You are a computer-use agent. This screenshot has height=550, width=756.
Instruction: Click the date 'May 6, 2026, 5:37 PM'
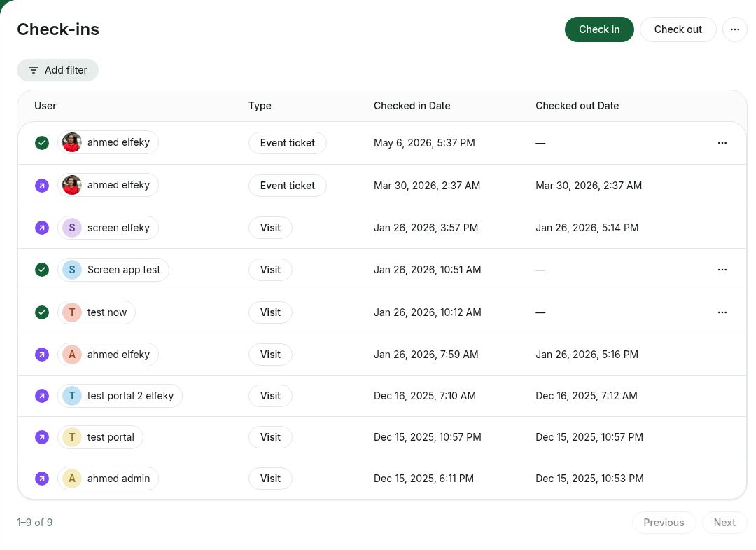coord(424,143)
